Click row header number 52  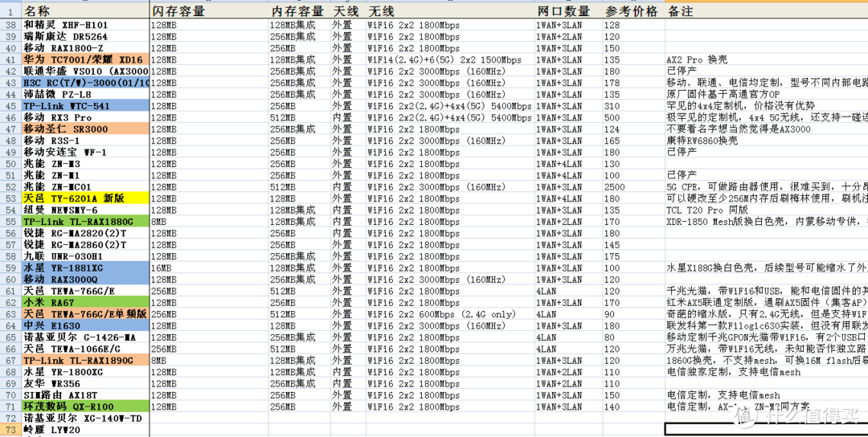(10, 187)
